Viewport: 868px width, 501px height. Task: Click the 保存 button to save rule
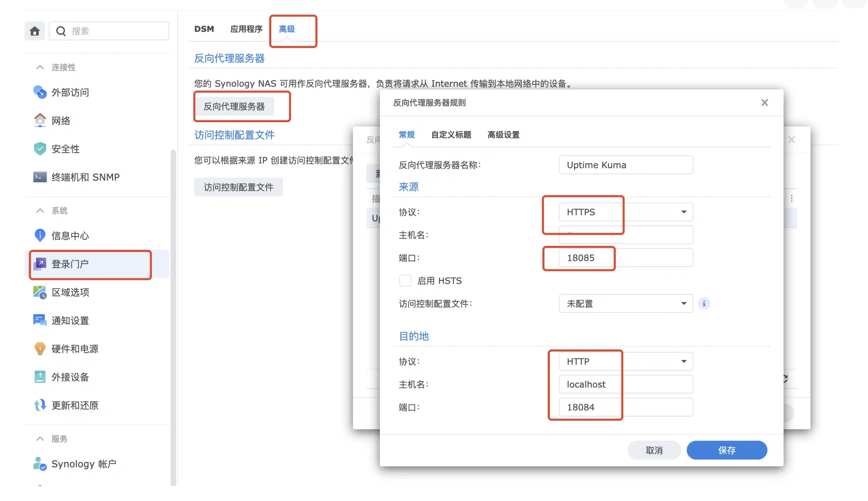click(727, 450)
